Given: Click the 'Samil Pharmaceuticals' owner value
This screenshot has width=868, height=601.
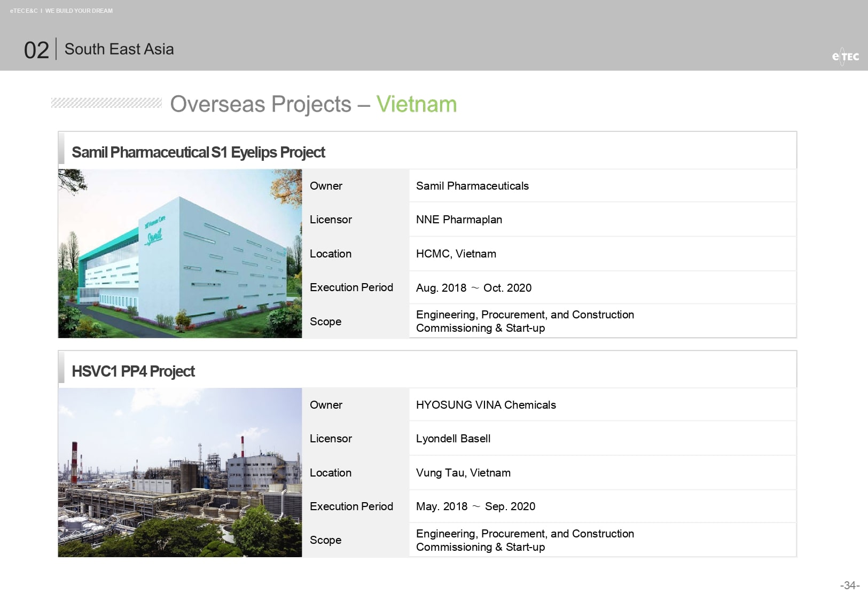Looking at the screenshot, I should (472, 186).
